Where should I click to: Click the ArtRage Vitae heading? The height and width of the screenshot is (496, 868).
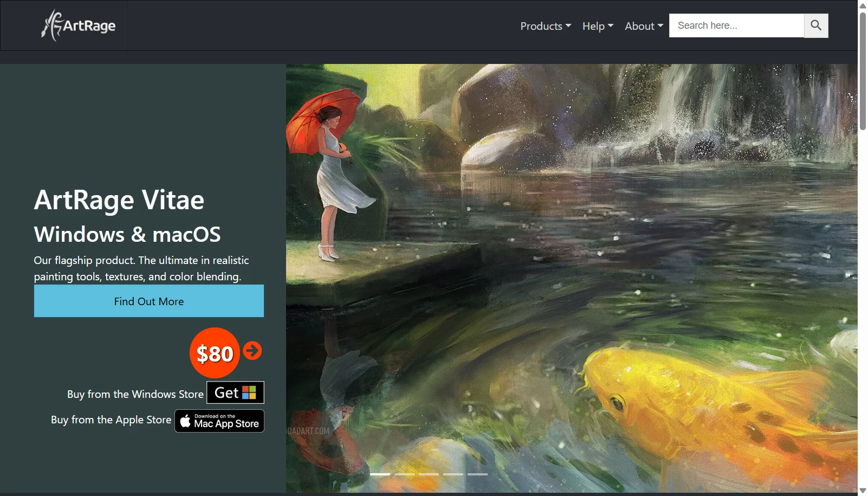click(x=119, y=200)
